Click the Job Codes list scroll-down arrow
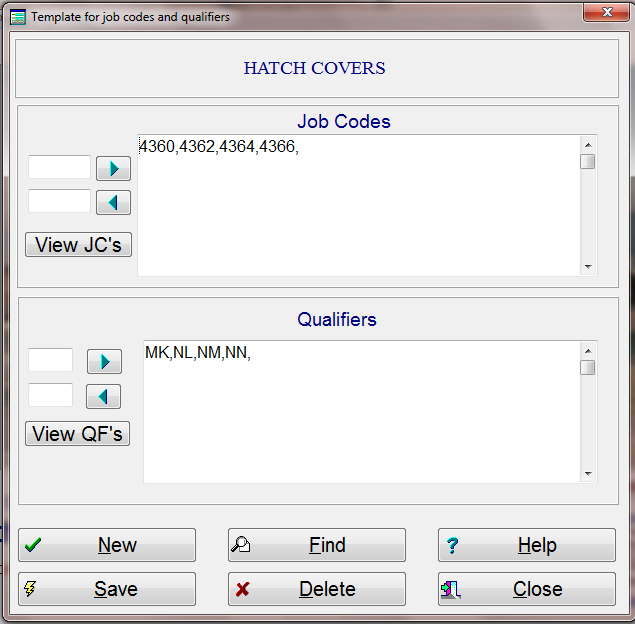 (x=588, y=266)
